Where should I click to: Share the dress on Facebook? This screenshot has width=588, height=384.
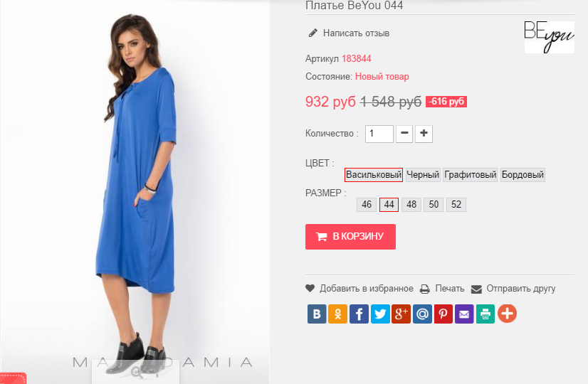click(359, 314)
